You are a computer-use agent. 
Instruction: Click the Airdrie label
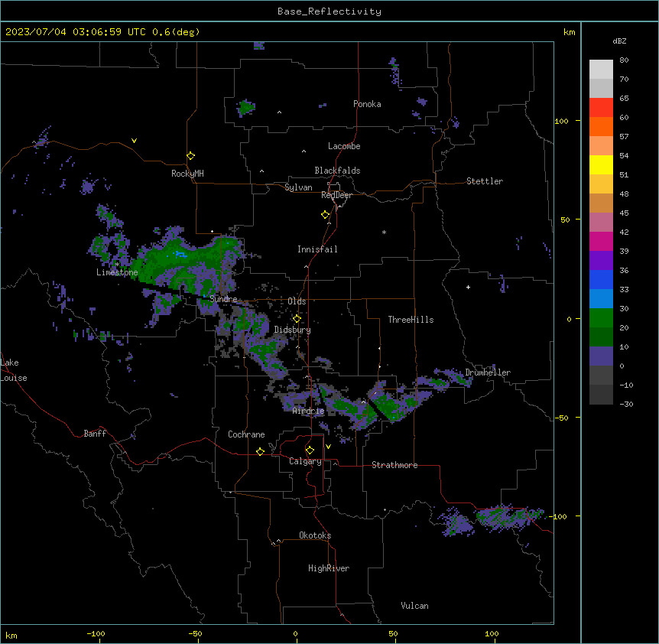(x=308, y=411)
